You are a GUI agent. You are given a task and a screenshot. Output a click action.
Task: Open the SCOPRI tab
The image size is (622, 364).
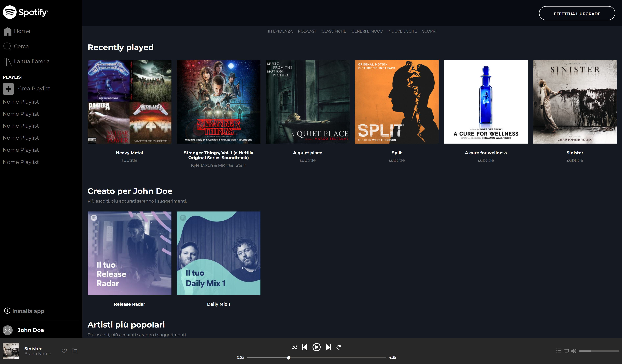tap(429, 31)
